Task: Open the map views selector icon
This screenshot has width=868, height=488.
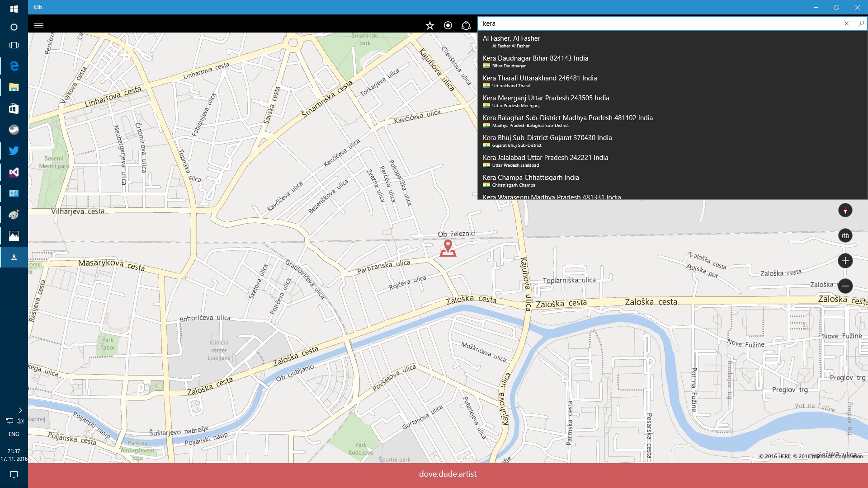Action: point(845,235)
